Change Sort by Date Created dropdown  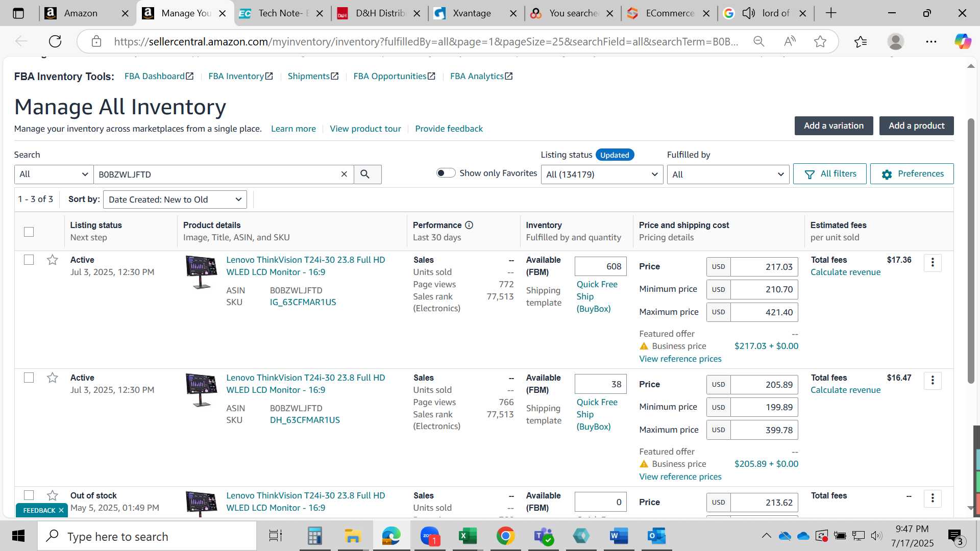coord(175,199)
